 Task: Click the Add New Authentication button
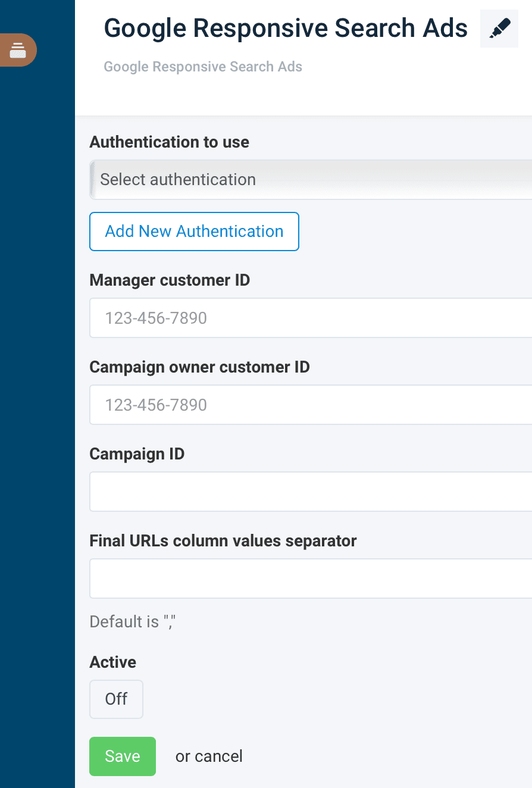click(194, 232)
